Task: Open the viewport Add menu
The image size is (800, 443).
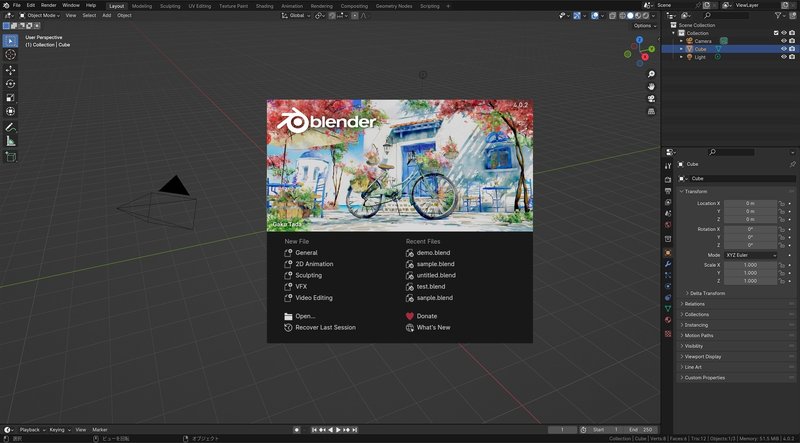Action: (107, 15)
